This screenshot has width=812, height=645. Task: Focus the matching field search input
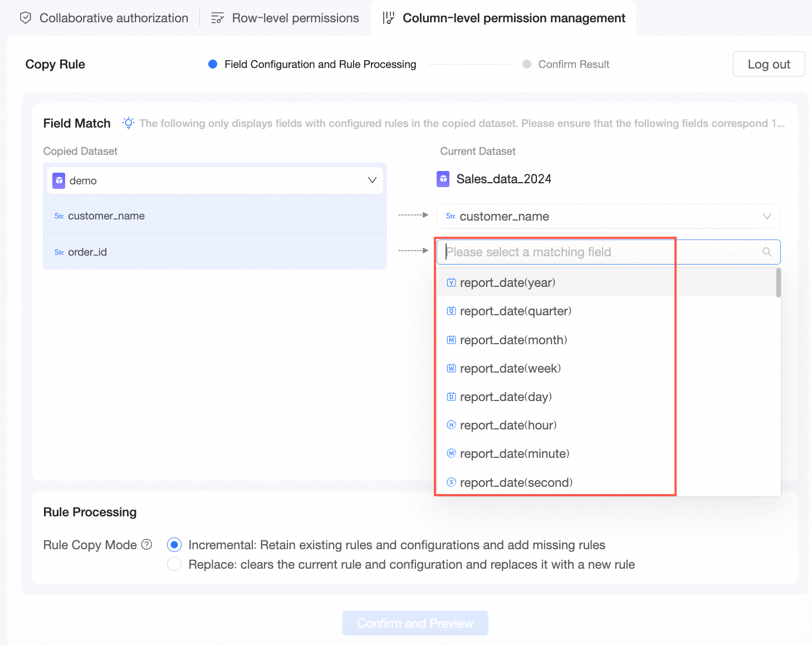[601, 252]
